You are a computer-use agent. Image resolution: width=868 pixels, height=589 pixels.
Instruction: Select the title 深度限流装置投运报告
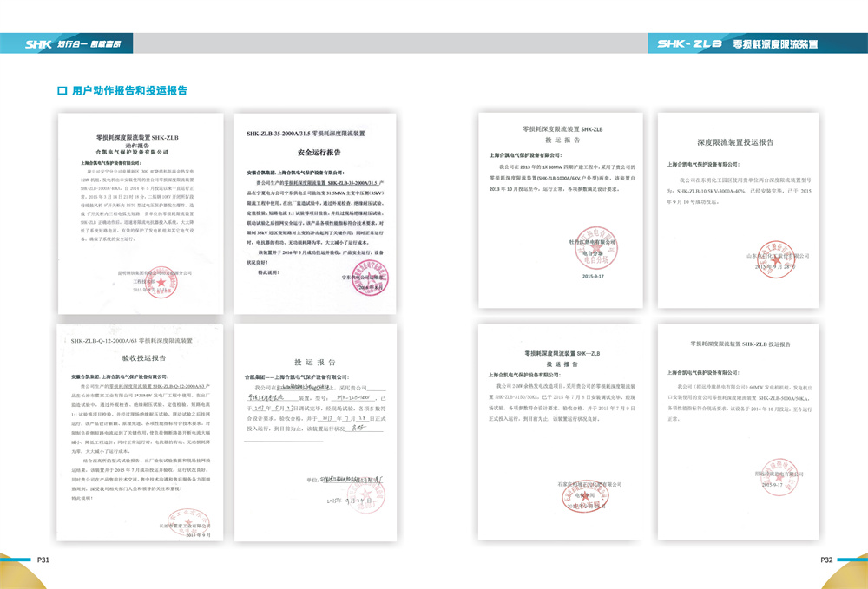click(x=735, y=142)
